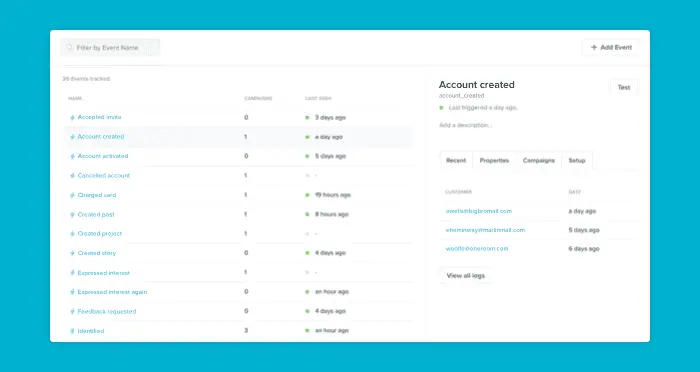Open the Cancelled account event
The height and width of the screenshot is (372, 700).
pos(104,176)
